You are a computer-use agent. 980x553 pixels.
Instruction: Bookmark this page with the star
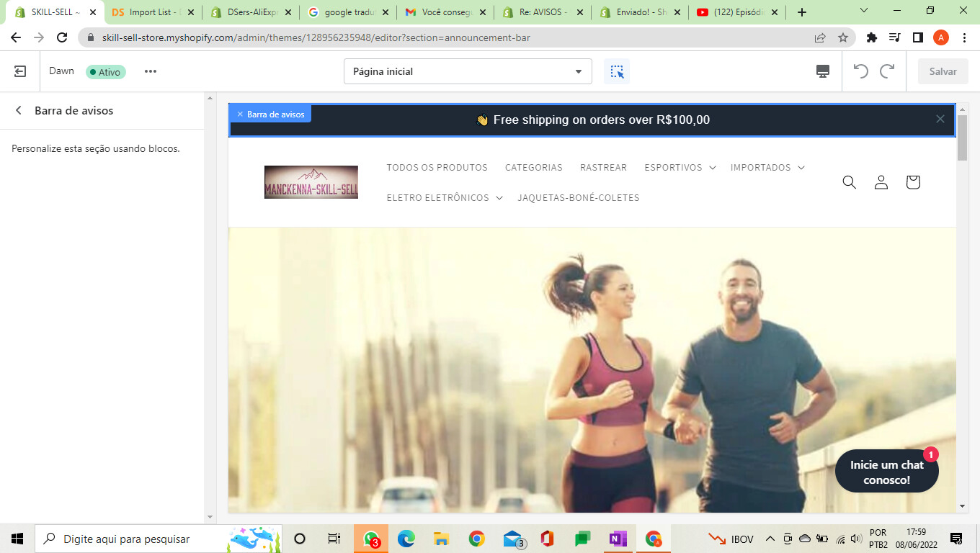pyautogui.click(x=842, y=37)
